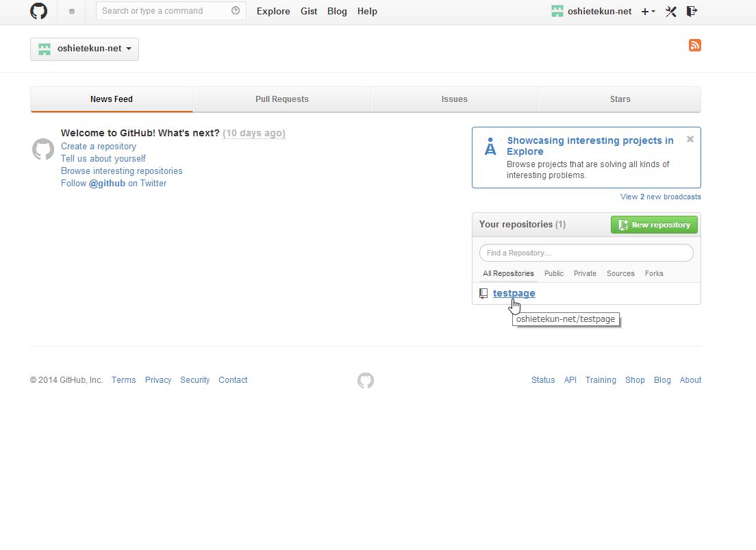Screen dimensions: 756x550
Task: Click the testpage repository book icon
Action: pyautogui.click(x=483, y=293)
